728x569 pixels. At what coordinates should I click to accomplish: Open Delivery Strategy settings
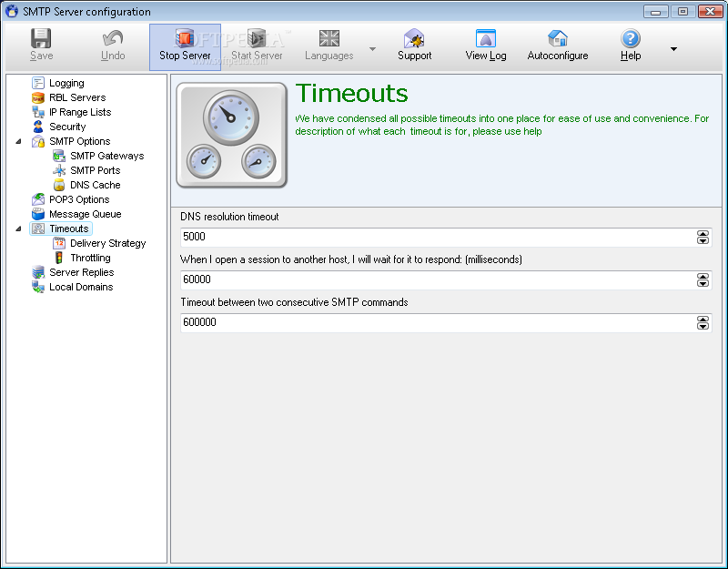[x=108, y=243]
